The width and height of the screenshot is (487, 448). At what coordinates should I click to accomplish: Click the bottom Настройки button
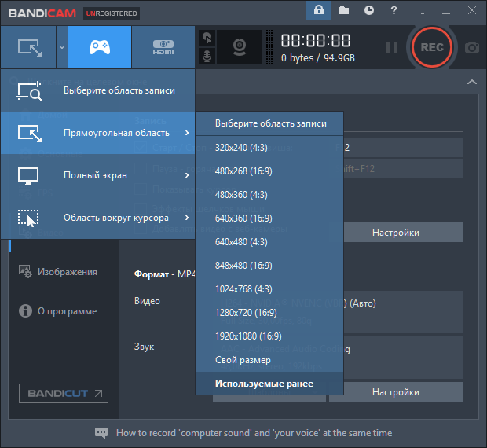point(396,392)
